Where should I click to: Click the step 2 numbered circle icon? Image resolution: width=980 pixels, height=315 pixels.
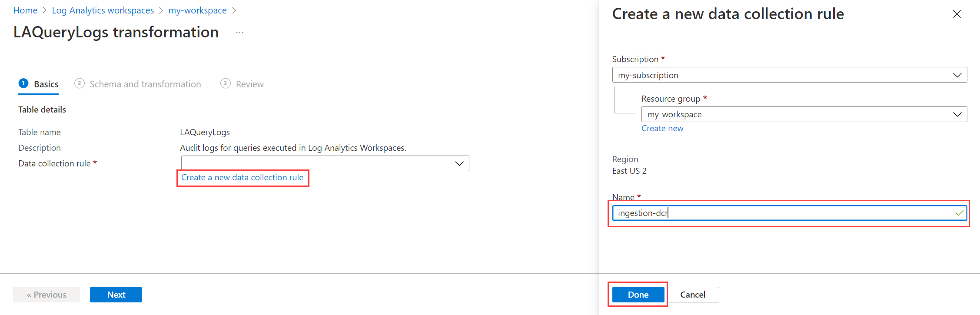[x=79, y=83]
